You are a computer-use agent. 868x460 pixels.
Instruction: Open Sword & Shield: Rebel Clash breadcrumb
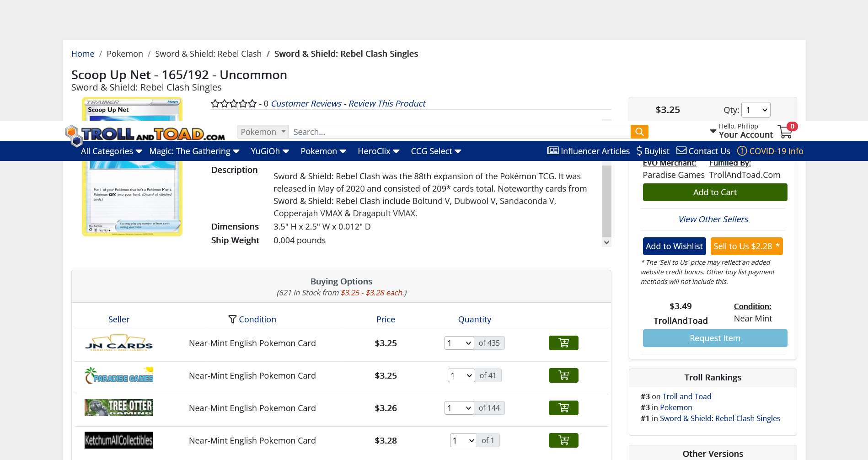[x=208, y=54]
